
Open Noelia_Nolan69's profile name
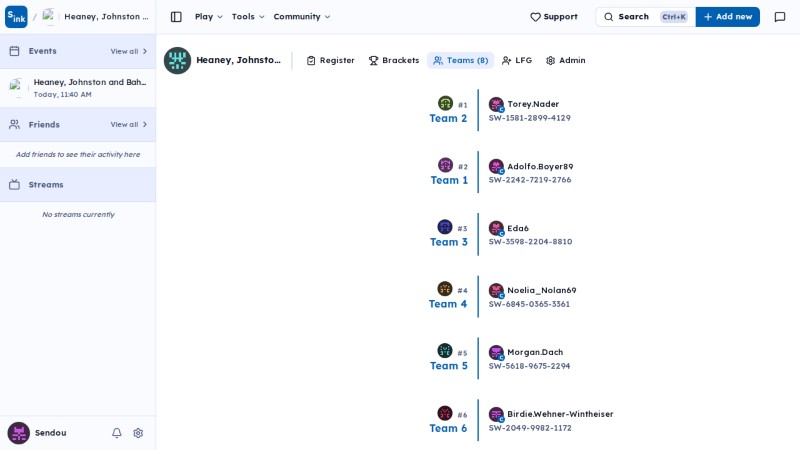pos(542,290)
